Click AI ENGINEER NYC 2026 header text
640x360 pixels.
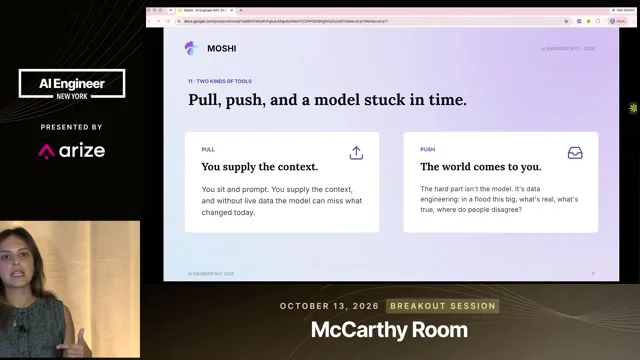pos(567,49)
